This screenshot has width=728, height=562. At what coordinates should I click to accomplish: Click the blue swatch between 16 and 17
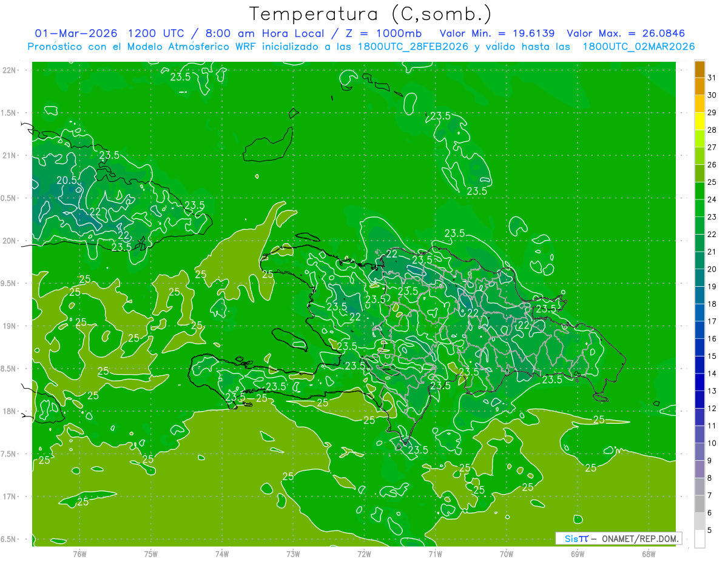[699, 330]
